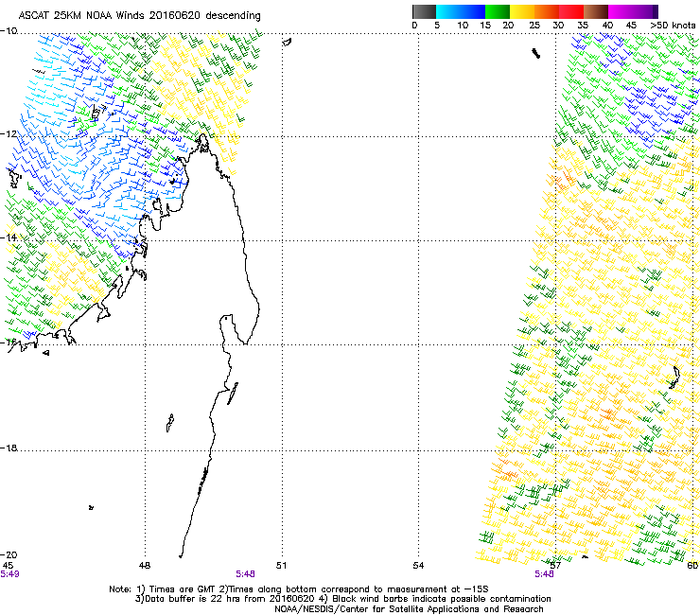The height and width of the screenshot is (615, 700).
Task: Click the '25' label under the color bar
Action: pyautogui.click(x=534, y=26)
